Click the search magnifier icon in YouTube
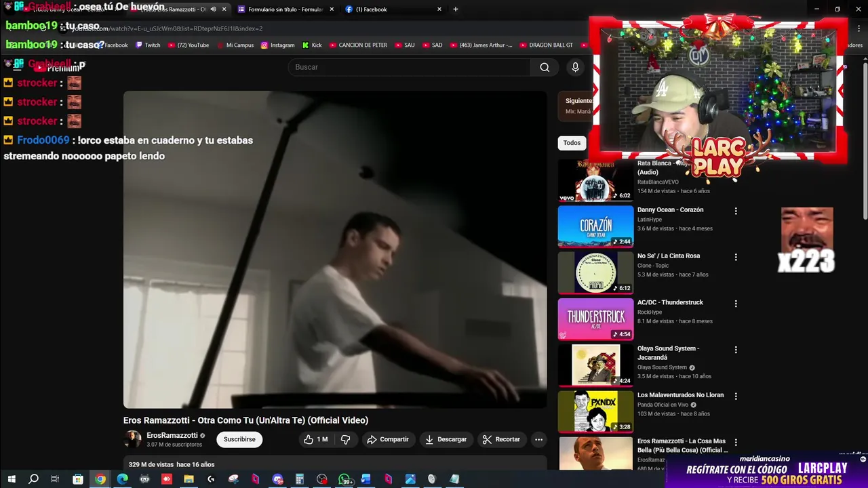The image size is (868, 488). [545, 67]
